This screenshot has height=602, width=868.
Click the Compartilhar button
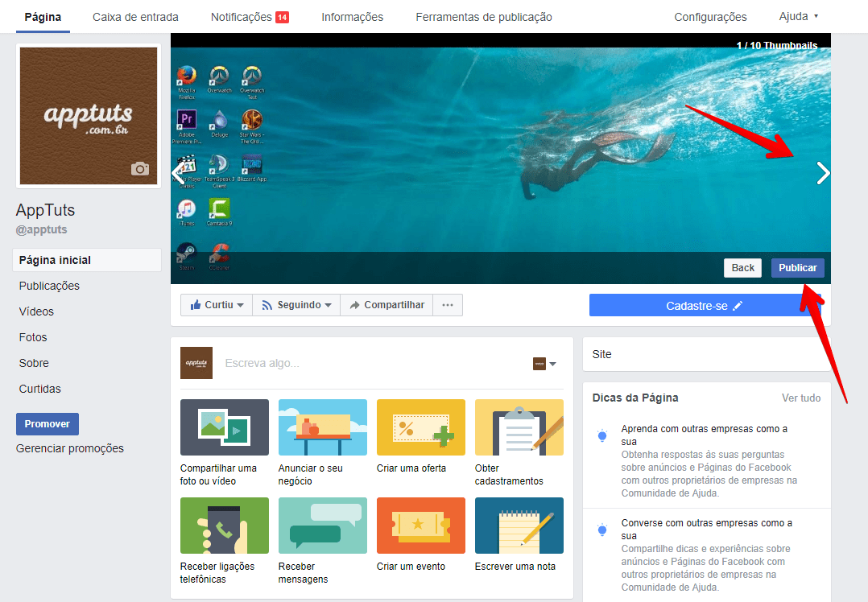pos(386,305)
